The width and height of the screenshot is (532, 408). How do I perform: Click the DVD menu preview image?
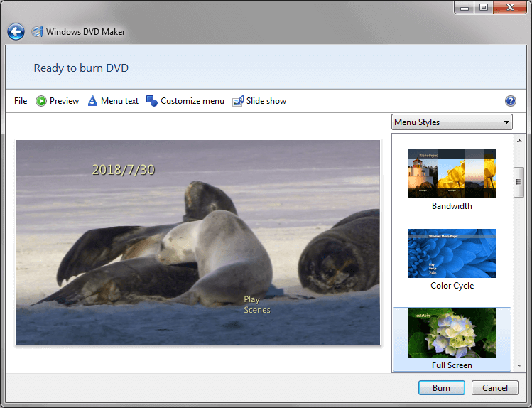[x=198, y=242]
